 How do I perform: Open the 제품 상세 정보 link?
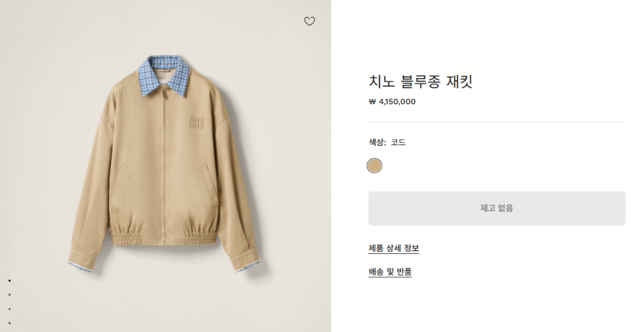pos(394,249)
